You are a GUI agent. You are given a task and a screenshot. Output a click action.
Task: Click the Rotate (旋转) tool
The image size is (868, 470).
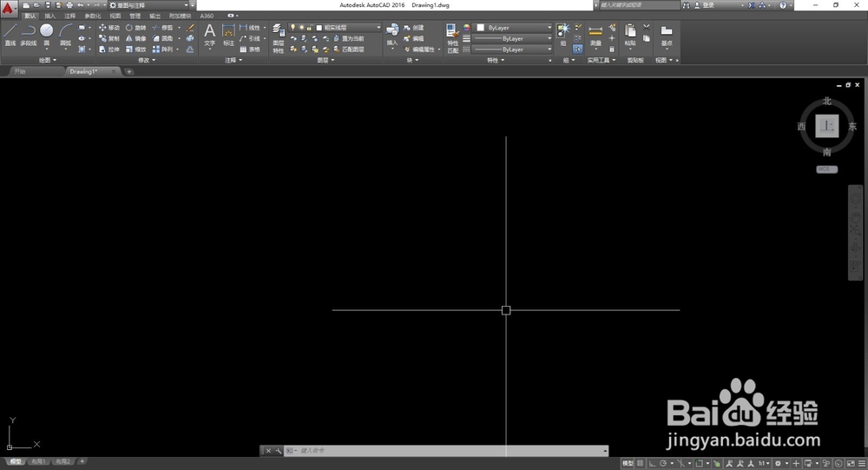point(135,27)
